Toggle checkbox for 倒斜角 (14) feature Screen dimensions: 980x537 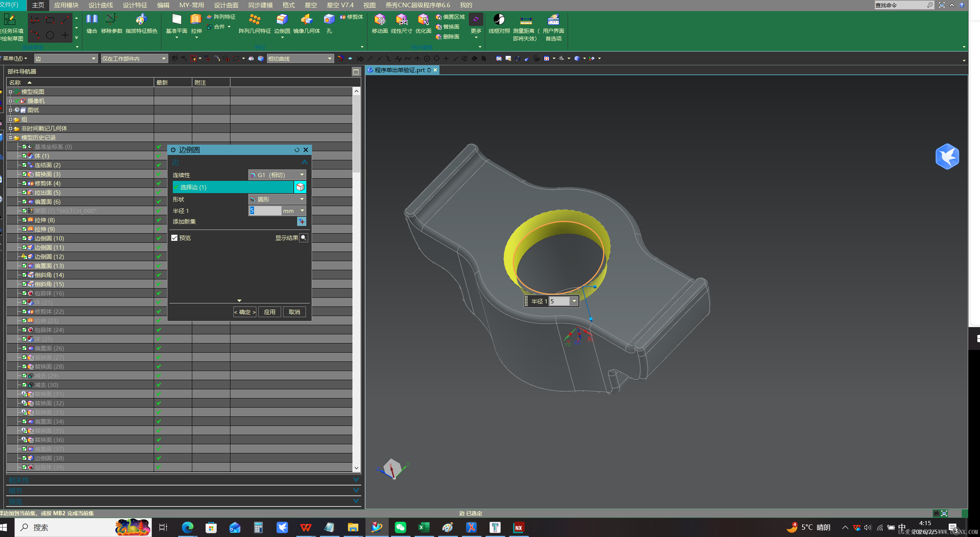tap(24, 275)
